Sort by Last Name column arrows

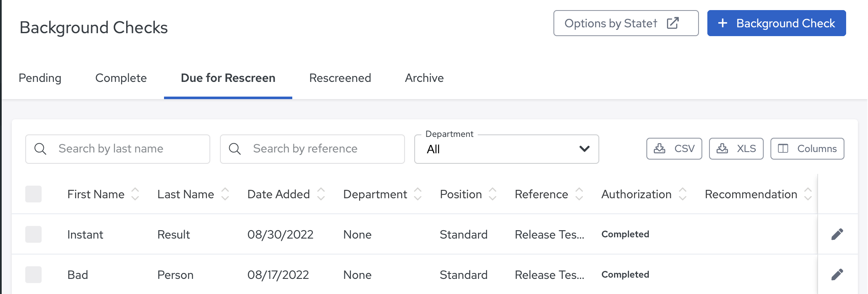[225, 194]
